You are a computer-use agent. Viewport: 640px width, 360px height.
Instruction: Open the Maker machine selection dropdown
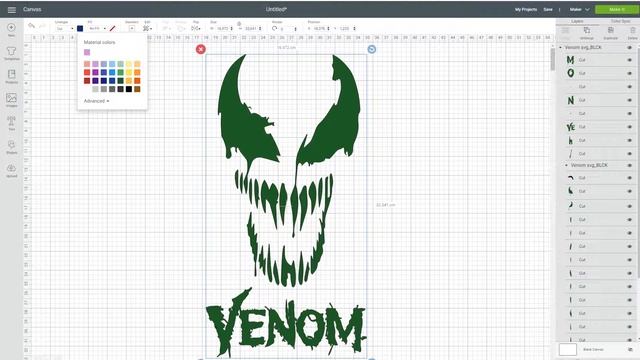(580, 9)
